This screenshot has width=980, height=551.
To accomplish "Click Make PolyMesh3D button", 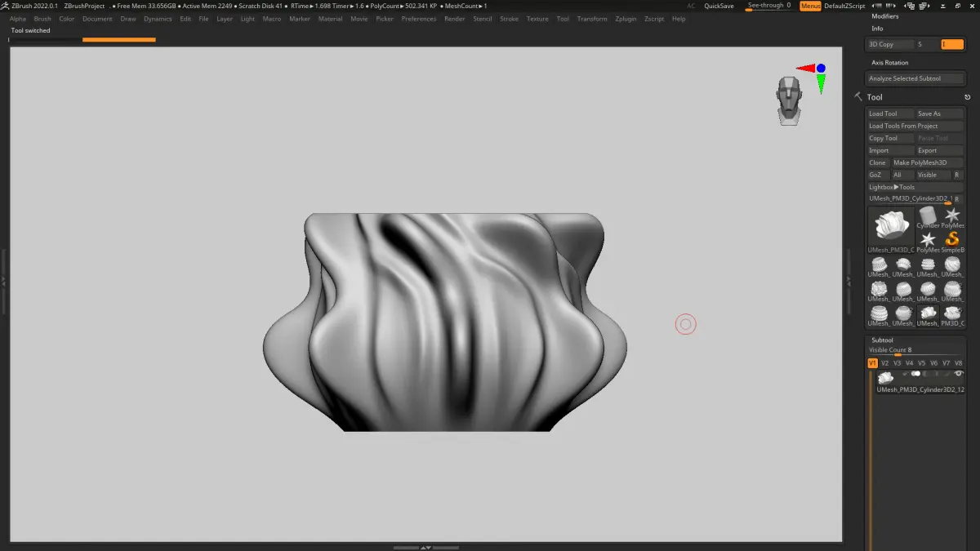I will tap(928, 162).
